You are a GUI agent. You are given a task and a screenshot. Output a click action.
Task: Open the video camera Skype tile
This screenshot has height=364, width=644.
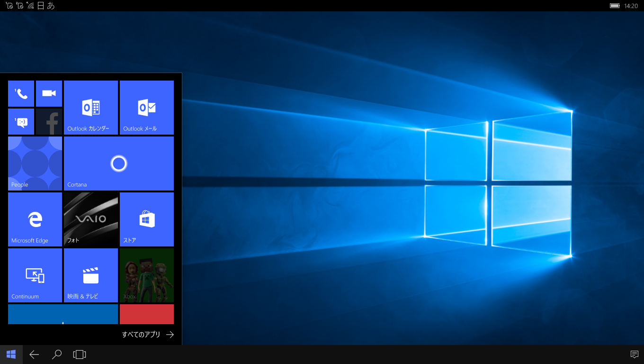49,93
